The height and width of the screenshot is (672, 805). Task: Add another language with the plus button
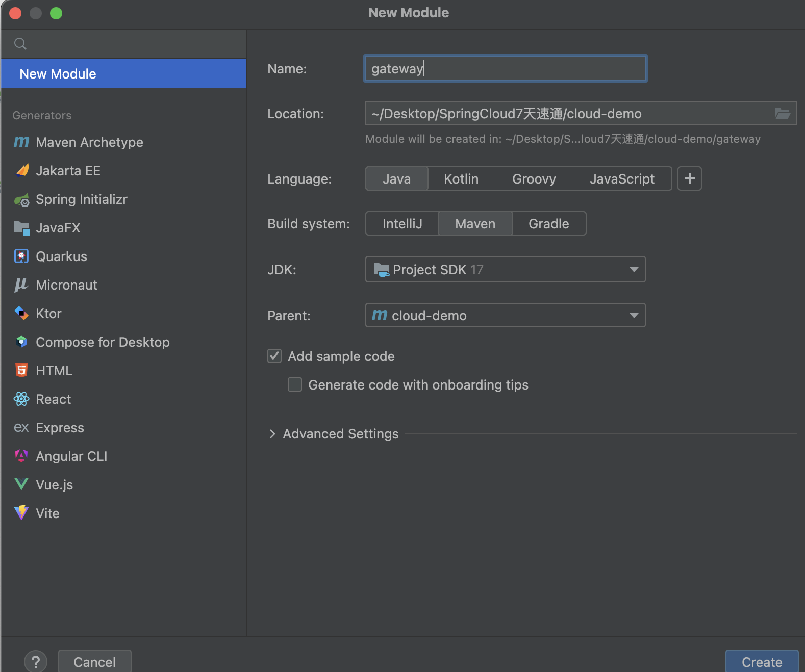point(690,178)
